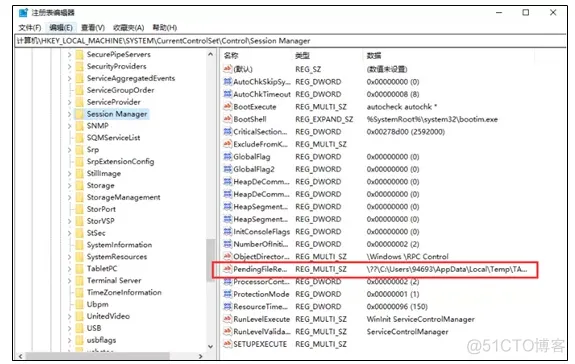Expand the Srp tree node
The width and height of the screenshot is (575, 364).
(69, 150)
